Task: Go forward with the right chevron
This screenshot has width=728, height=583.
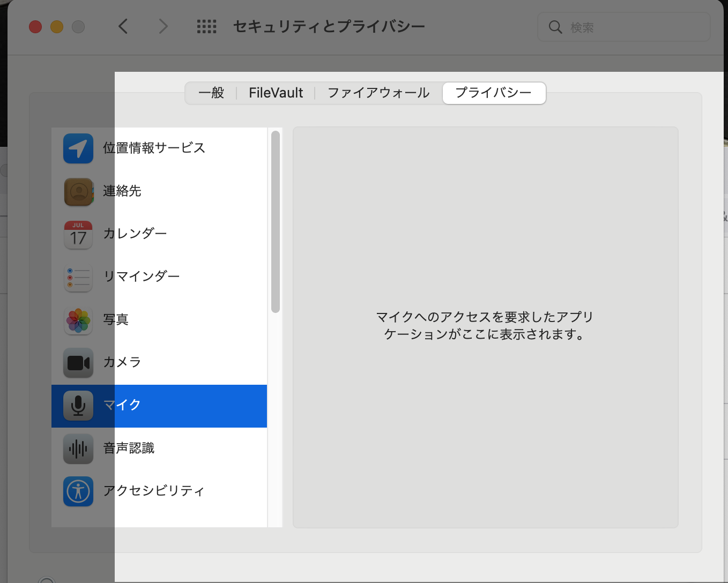Action: tap(164, 26)
